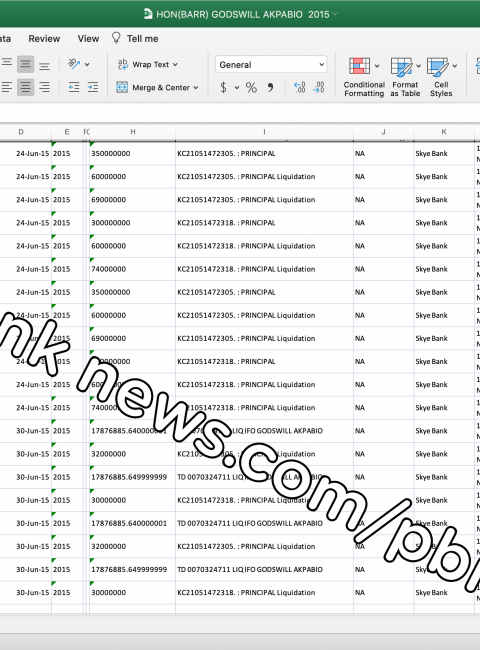Align text left
480x650 pixels.
7,87
